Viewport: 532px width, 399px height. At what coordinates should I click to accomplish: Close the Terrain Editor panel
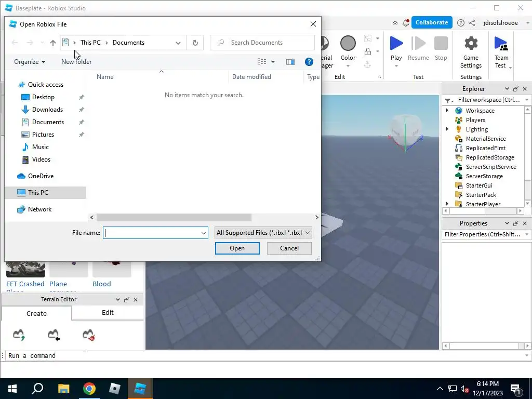coord(136,300)
